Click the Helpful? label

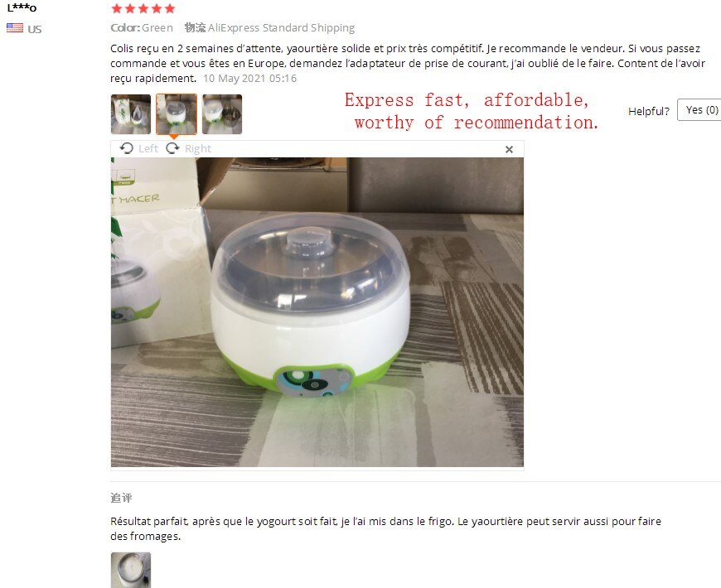(x=649, y=111)
